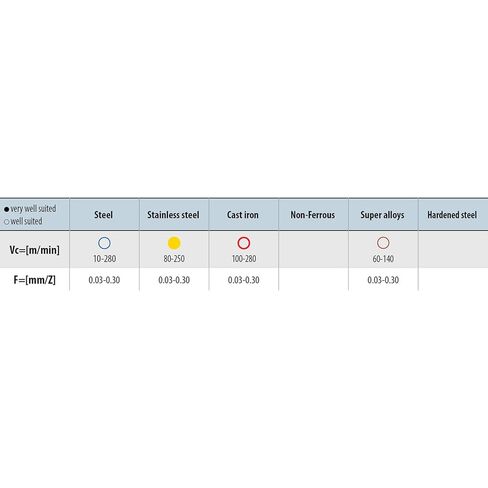Click the Super alloys 0.03-0.30 feed value
The width and height of the screenshot is (488, 488).
(x=383, y=280)
